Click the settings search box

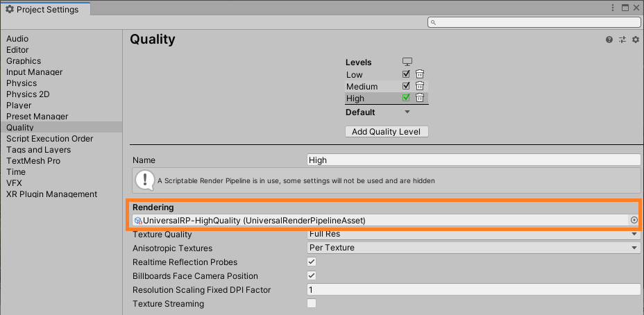534,22
